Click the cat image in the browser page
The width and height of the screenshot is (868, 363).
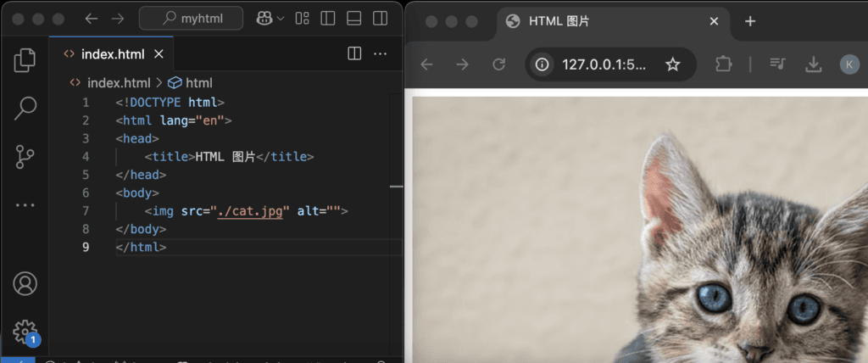[641, 230]
